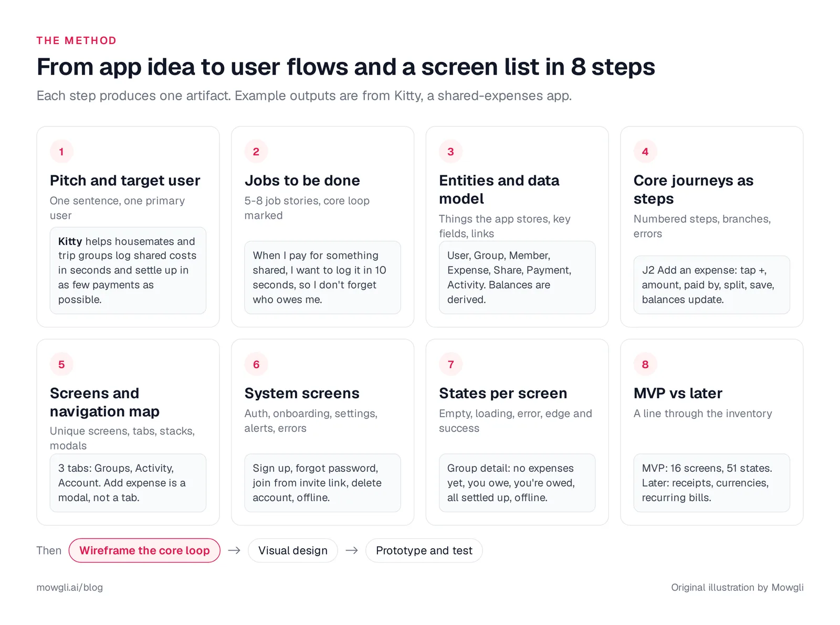Viewport: 840px width, 625px height.
Task: Click the subtitle 'Each step produces one artifact'
Action: pos(304,96)
